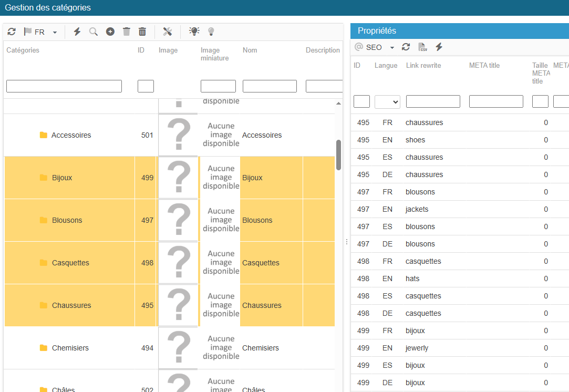Sort categories by ID column header
The width and height of the screenshot is (569, 392).
coord(141,50)
